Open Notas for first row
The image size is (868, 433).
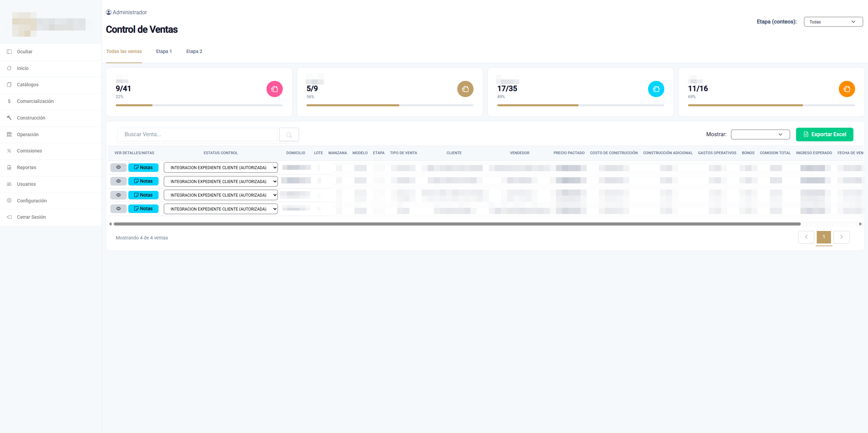pos(143,167)
